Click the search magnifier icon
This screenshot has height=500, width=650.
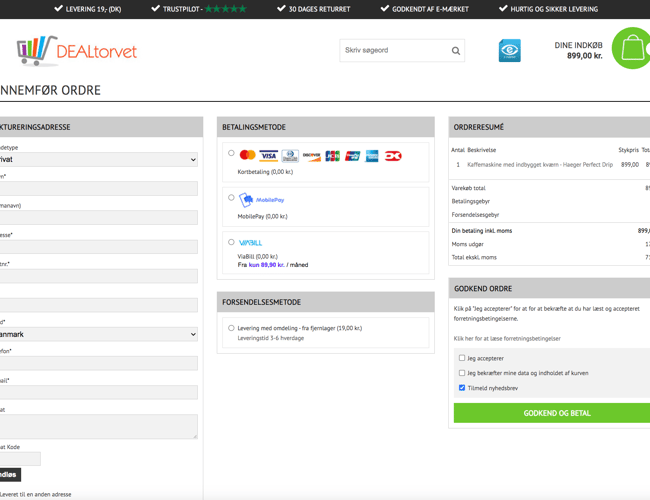[456, 51]
